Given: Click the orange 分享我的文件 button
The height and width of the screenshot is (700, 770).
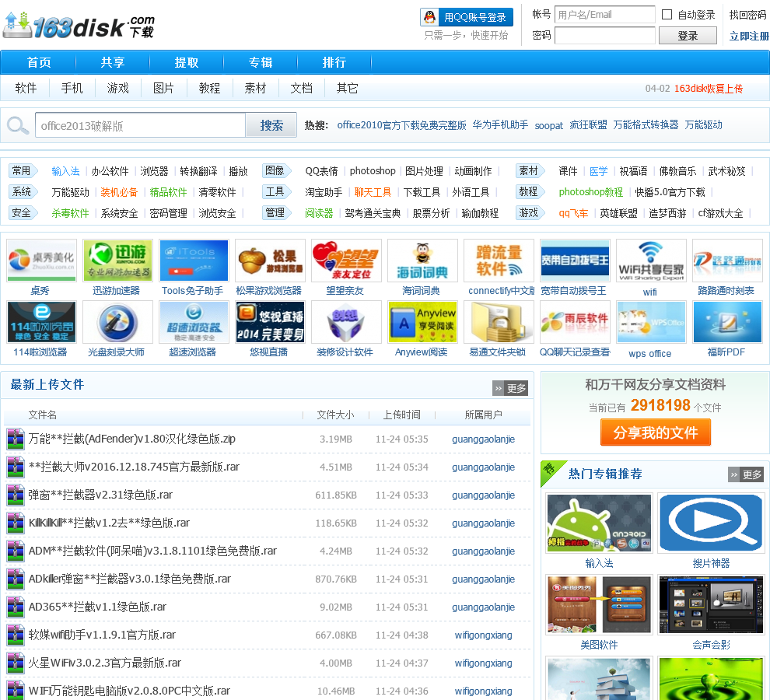Looking at the screenshot, I should [x=655, y=432].
